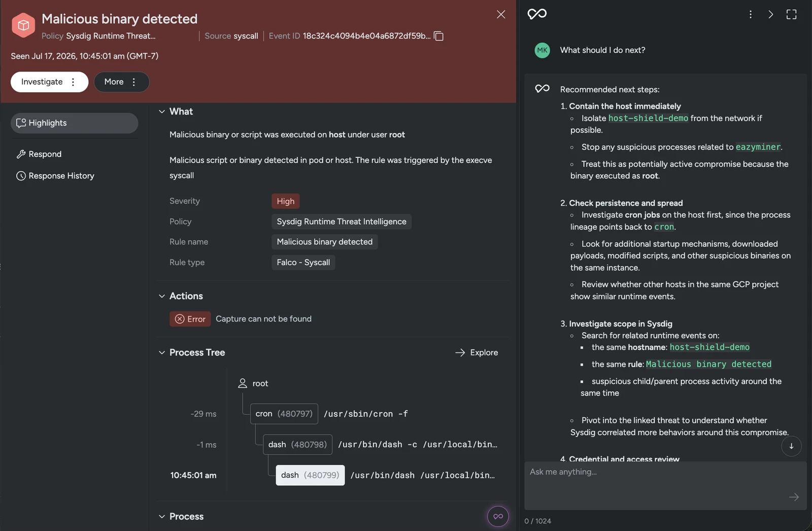Image resolution: width=812 pixels, height=531 pixels.
Task: Click the host-shield-demo hostname under Investigate scope
Action: pos(709,347)
